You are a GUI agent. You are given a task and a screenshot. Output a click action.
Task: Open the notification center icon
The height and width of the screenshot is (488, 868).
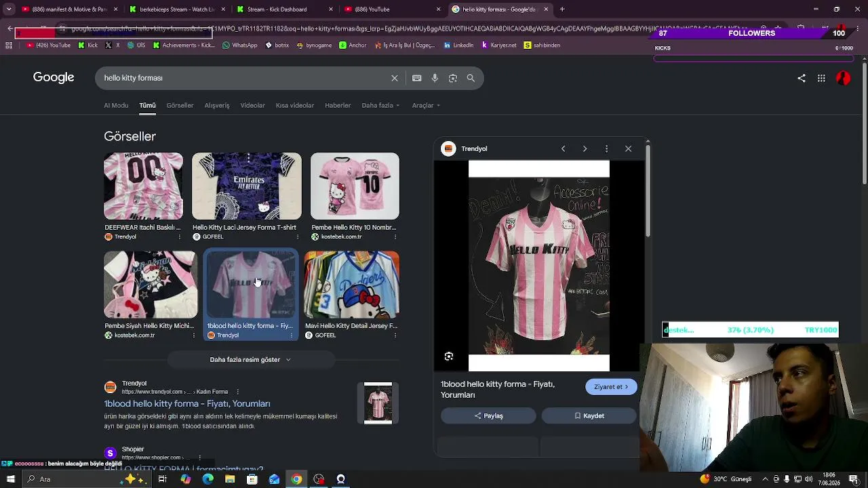(x=854, y=479)
